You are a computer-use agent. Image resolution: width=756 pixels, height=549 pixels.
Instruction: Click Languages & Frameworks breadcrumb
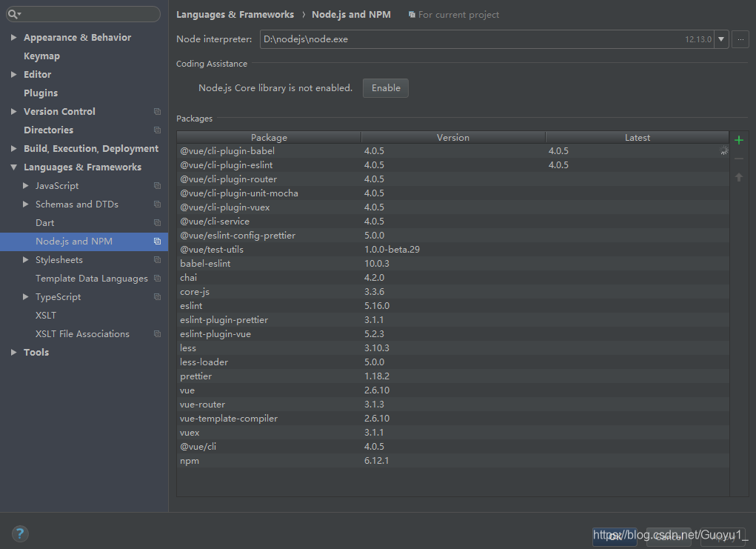235,15
